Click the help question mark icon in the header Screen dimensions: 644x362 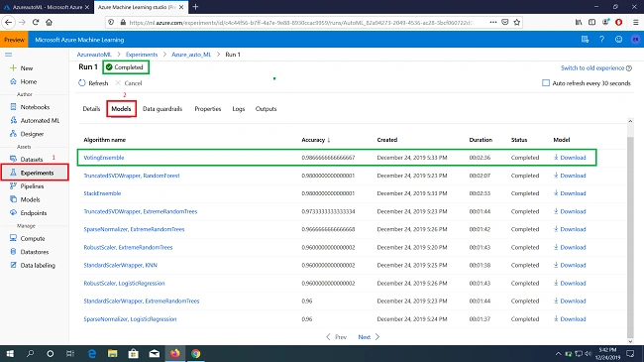point(601,40)
